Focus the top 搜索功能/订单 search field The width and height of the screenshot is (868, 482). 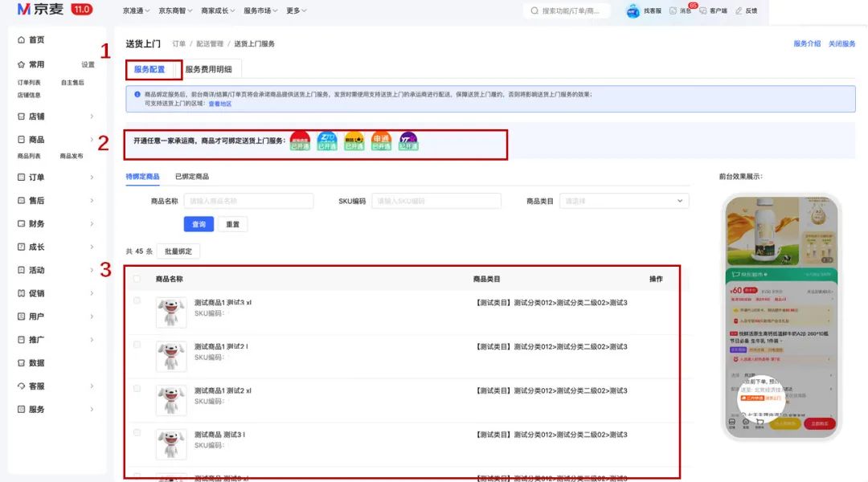click(567, 10)
